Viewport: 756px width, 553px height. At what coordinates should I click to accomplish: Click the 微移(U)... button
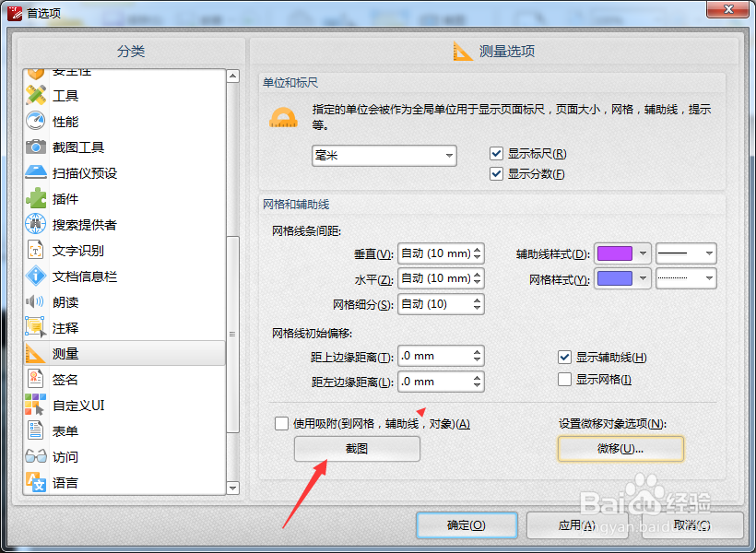[620, 449]
